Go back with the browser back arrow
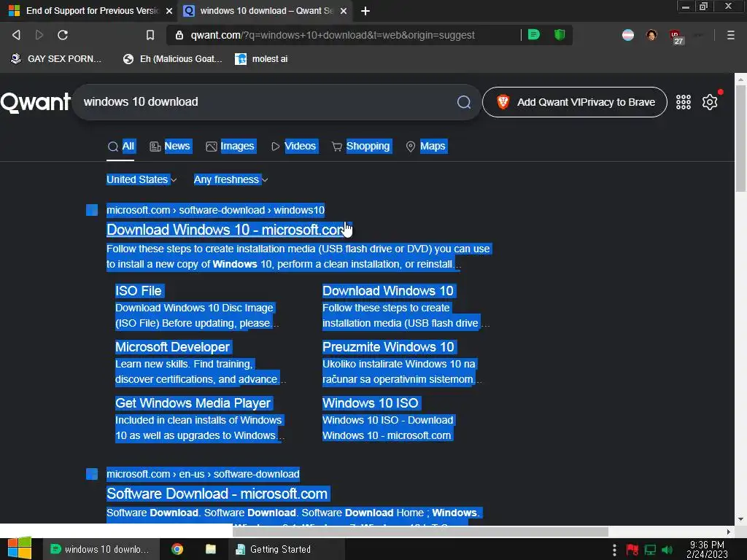 [16, 35]
